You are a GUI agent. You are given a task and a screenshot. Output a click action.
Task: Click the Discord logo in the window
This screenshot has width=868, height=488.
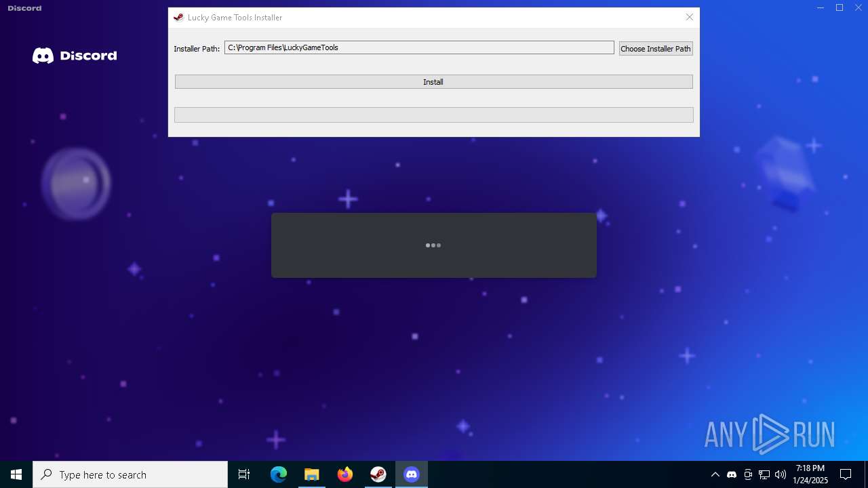tap(75, 56)
